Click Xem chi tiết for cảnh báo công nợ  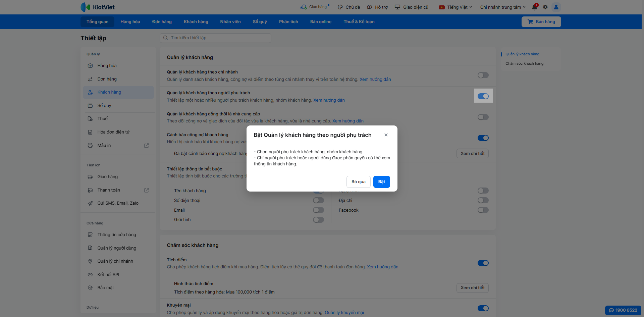[x=473, y=154]
